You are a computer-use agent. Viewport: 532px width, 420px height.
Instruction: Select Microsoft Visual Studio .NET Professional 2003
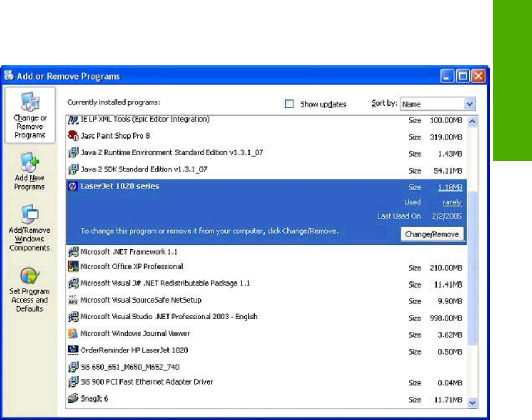[266, 317]
